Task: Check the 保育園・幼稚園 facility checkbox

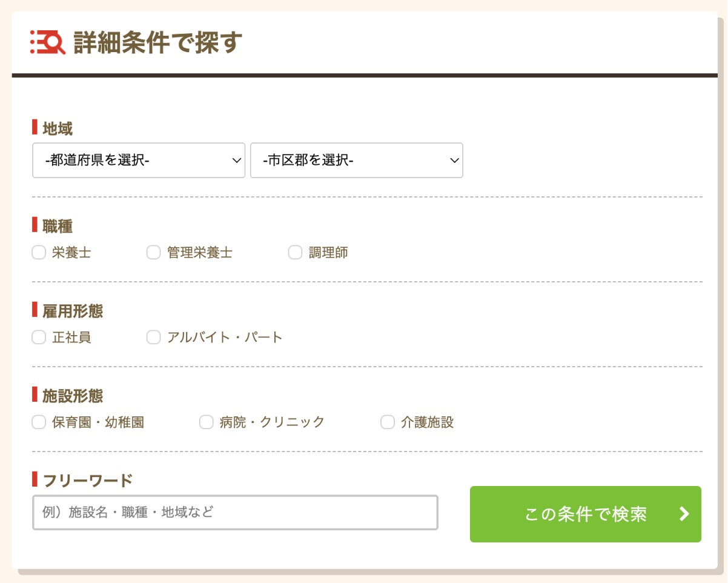Action: click(x=39, y=422)
